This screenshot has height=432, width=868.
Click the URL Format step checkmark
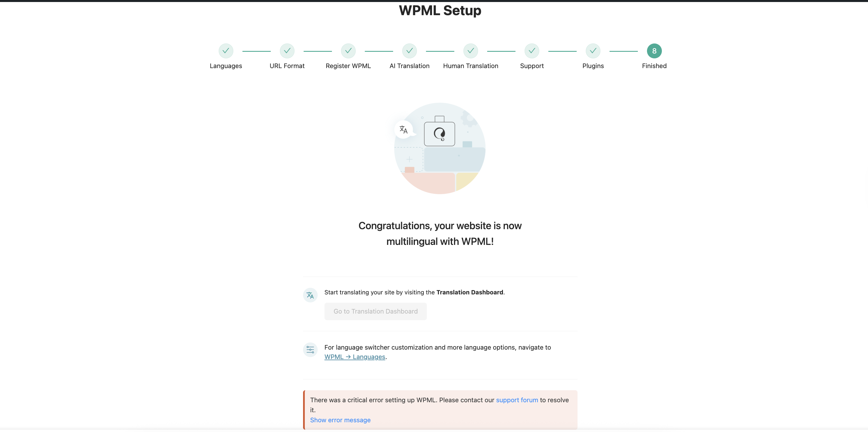coord(287,51)
